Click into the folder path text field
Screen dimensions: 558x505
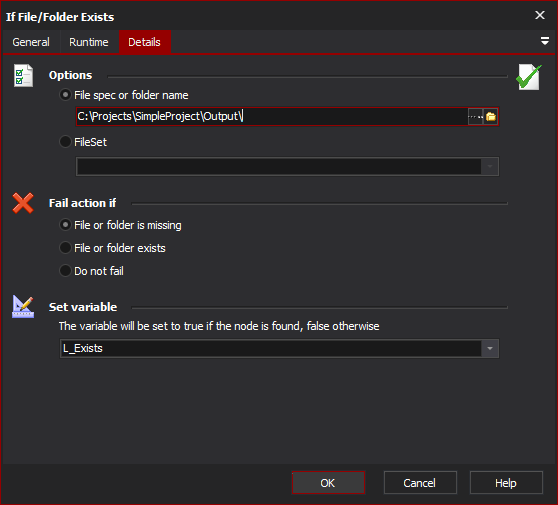pyautogui.click(x=272, y=116)
